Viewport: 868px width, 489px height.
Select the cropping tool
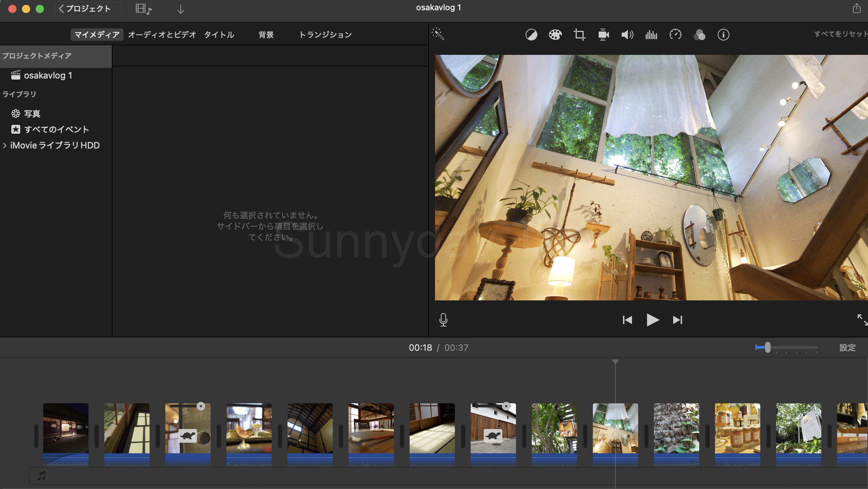click(579, 35)
